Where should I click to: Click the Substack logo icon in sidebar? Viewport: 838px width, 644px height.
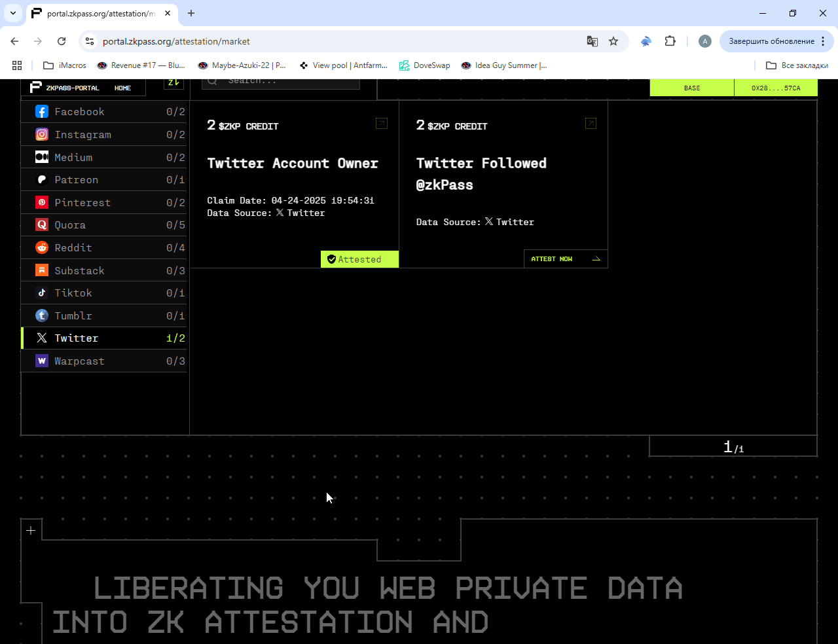click(x=42, y=270)
